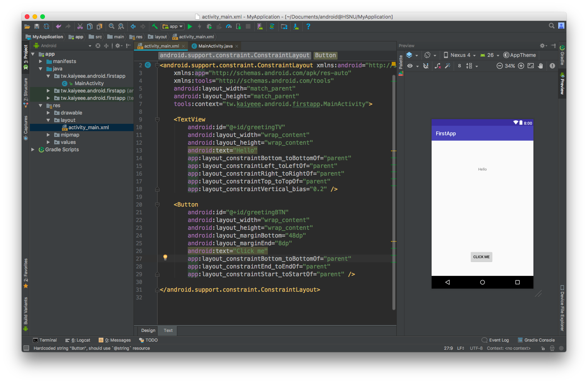Click the Synchronize icon in the toolbar
Viewport: 588px width, 383px height.
point(46,27)
